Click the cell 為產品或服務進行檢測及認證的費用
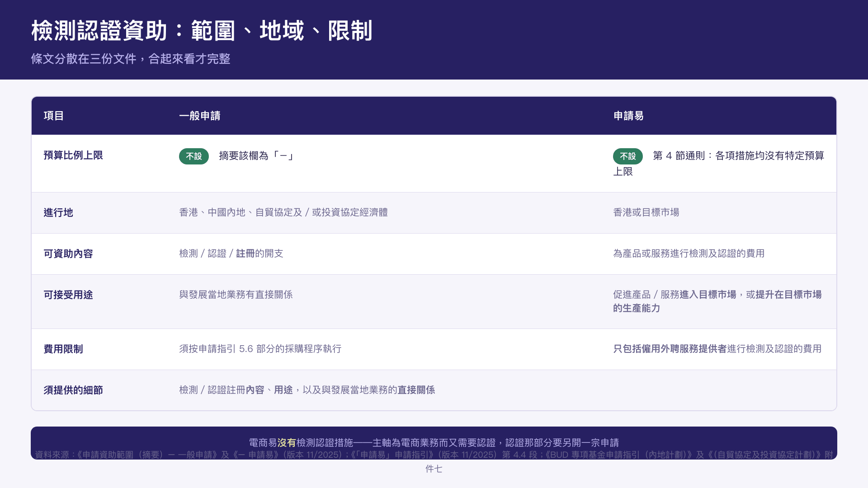Screen dimensions: 868x488 click(x=689, y=253)
